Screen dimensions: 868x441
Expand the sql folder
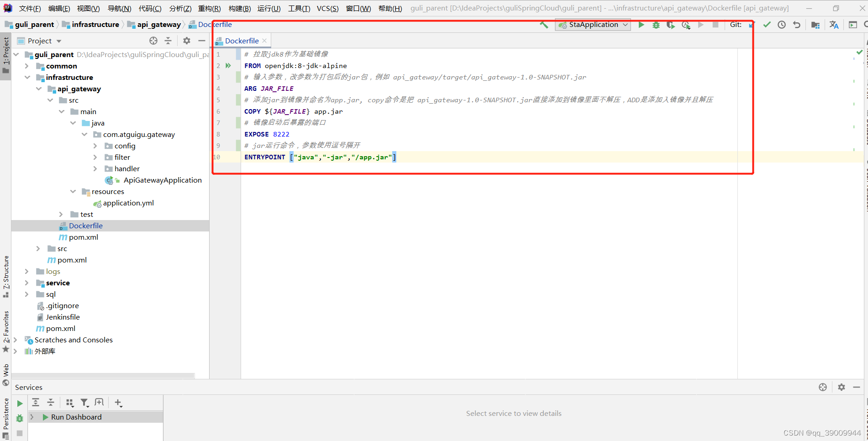[27, 294]
